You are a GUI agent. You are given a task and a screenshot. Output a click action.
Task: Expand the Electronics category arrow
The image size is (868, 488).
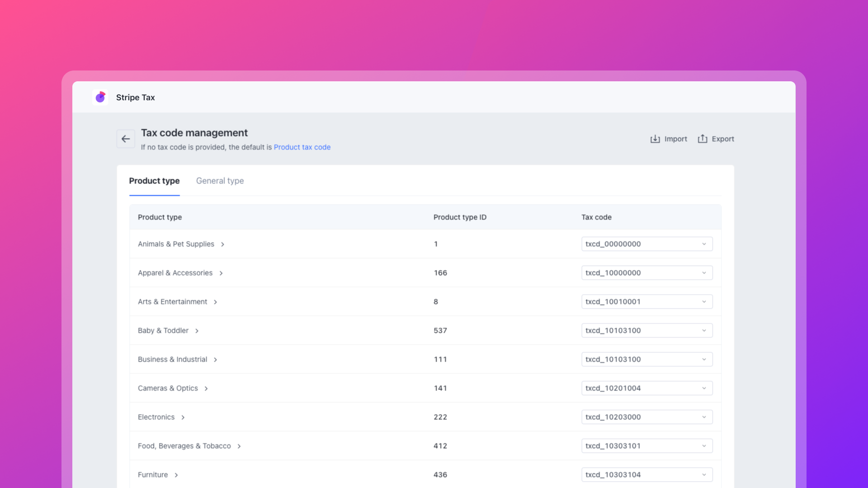tap(183, 418)
